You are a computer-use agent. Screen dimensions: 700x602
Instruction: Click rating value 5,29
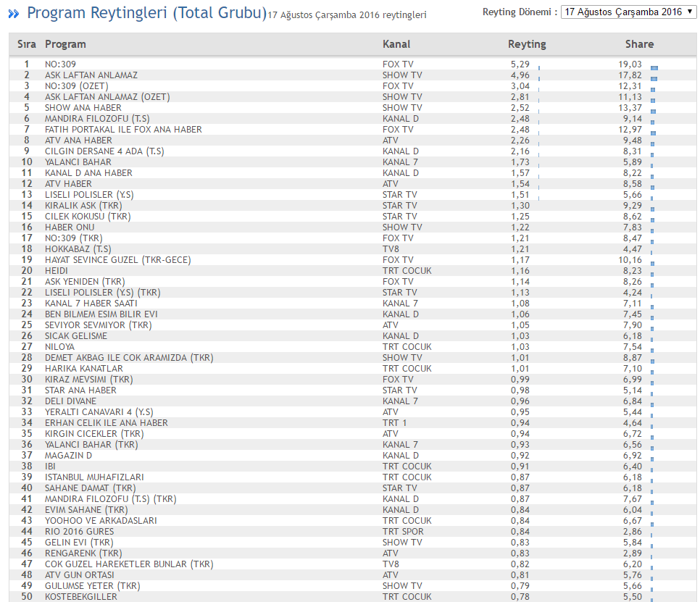(520, 64)
